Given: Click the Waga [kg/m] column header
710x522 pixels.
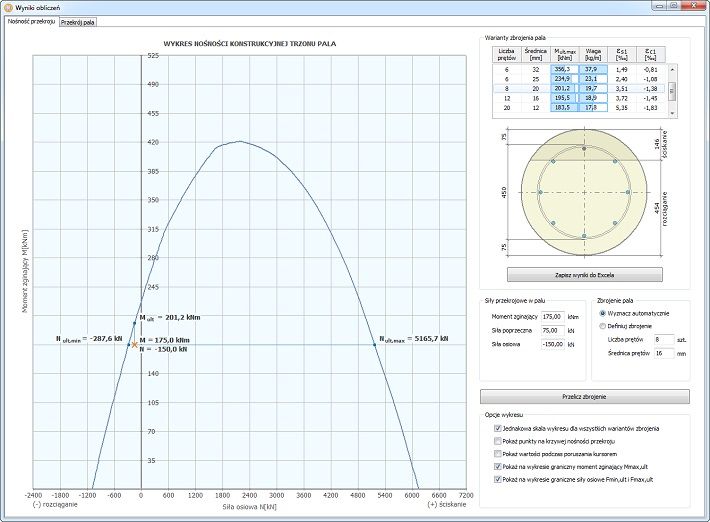Looking at the screenshot, I should point(593,54).
